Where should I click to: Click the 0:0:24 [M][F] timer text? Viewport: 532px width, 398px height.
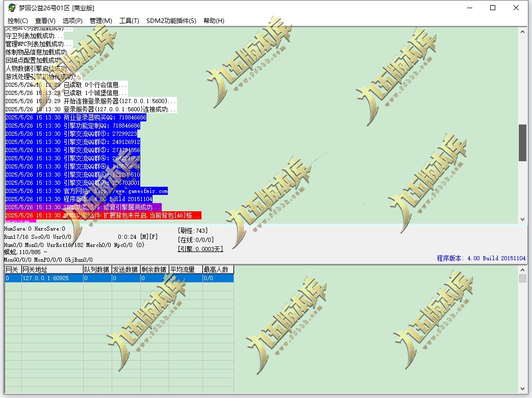click(138, 237)
